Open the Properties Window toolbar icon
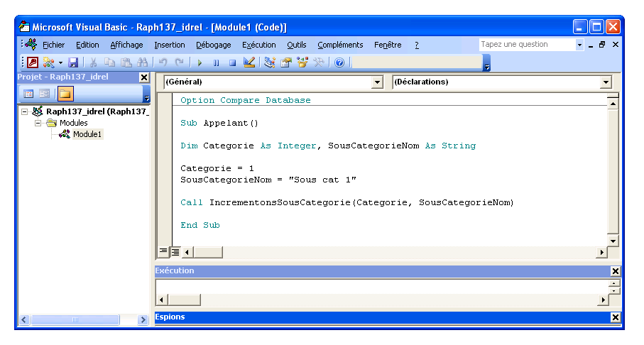The width and height of the screenshot is (644, 345). pyautogui.click(x=286, y=62)
